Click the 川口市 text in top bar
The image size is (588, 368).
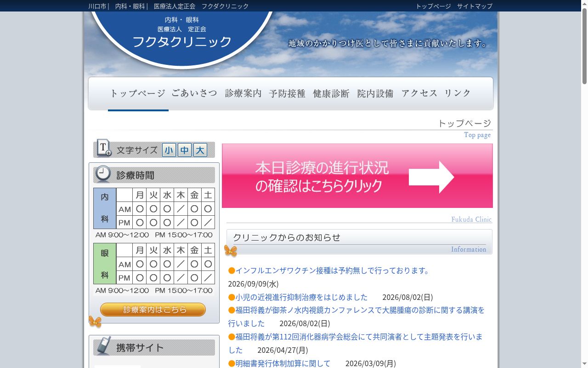[x=97, y=6]
